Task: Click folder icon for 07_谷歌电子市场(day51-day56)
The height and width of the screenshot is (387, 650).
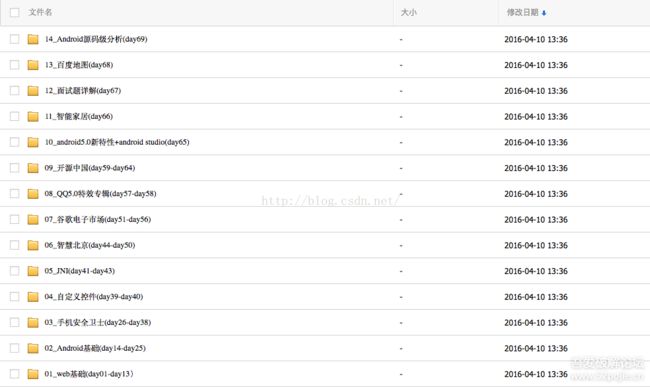Action: point(33,220)
